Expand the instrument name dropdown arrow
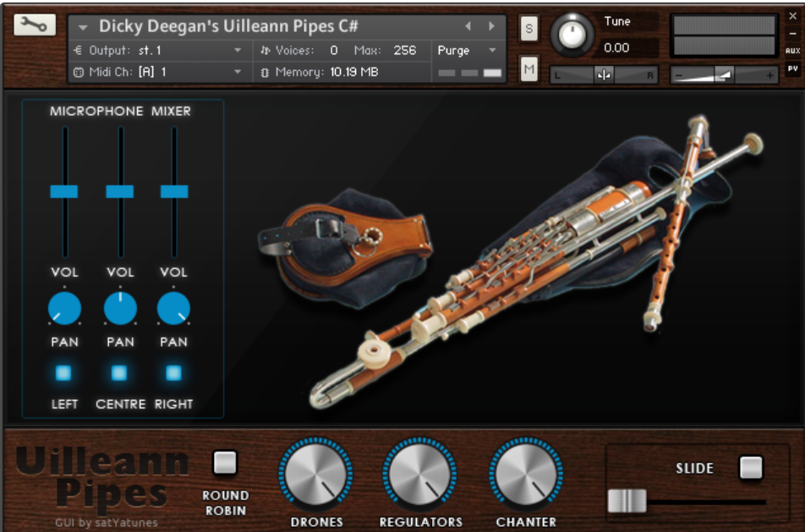Viewport: 805px width, 532px height. click(83, 27)
